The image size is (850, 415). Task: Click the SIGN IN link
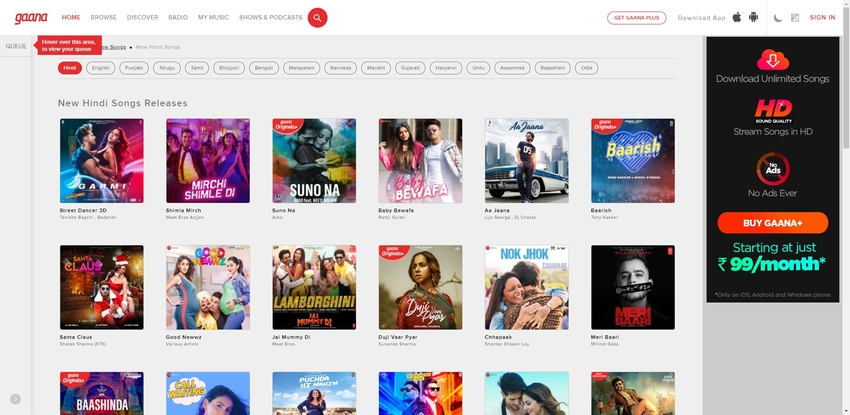[x=822, y=17]
